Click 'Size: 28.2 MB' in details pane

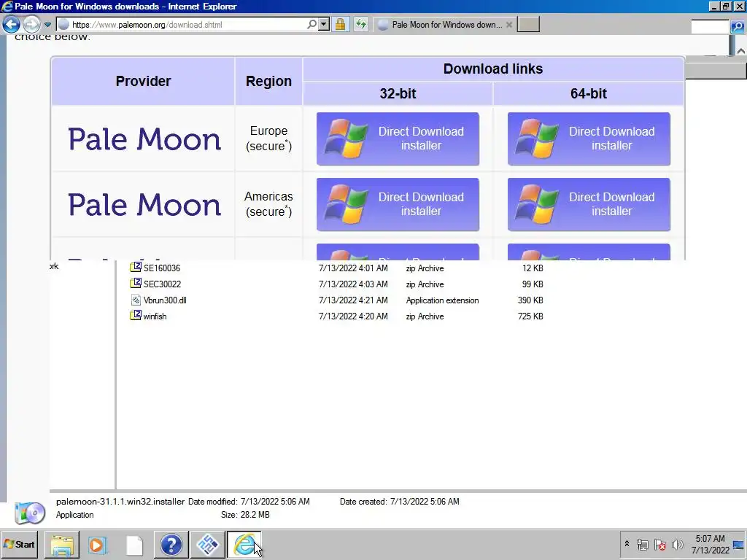245,515
